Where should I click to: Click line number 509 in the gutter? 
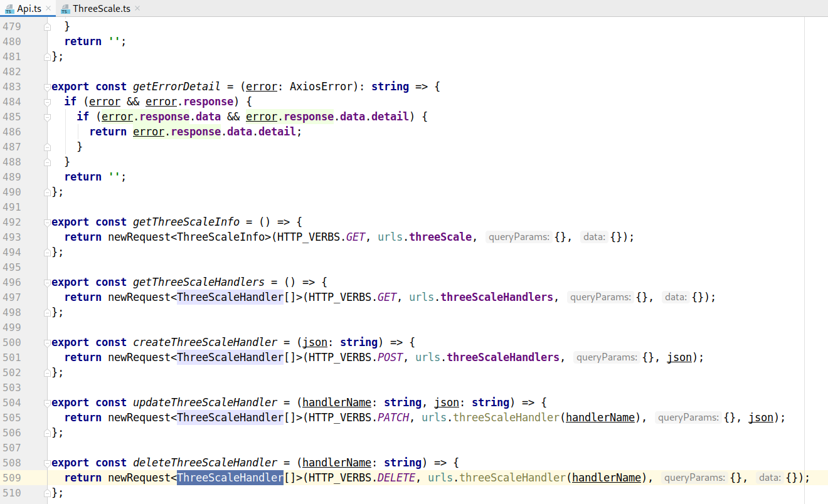12,478
